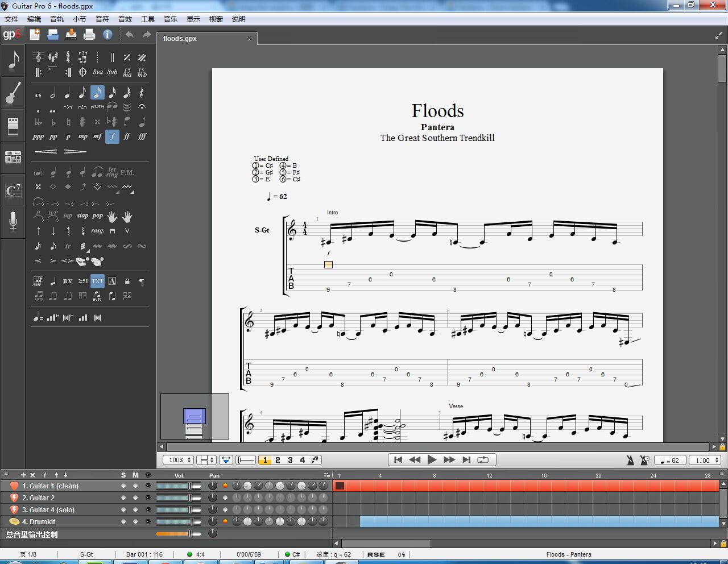Add a decrescendo hairpin
Image resolution: width=728 pixels, height=564 pixels.
pos(75,151)
